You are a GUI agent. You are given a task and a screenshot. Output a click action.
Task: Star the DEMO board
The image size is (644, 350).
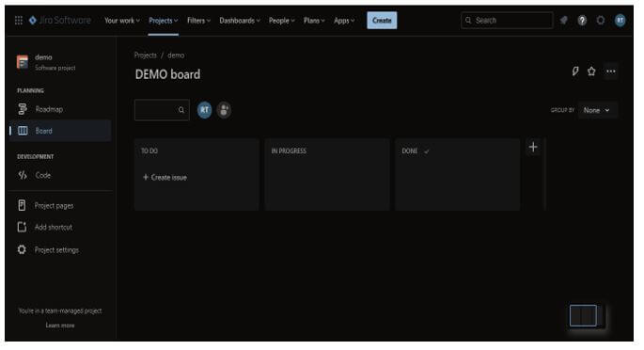[x=591, y=72]
